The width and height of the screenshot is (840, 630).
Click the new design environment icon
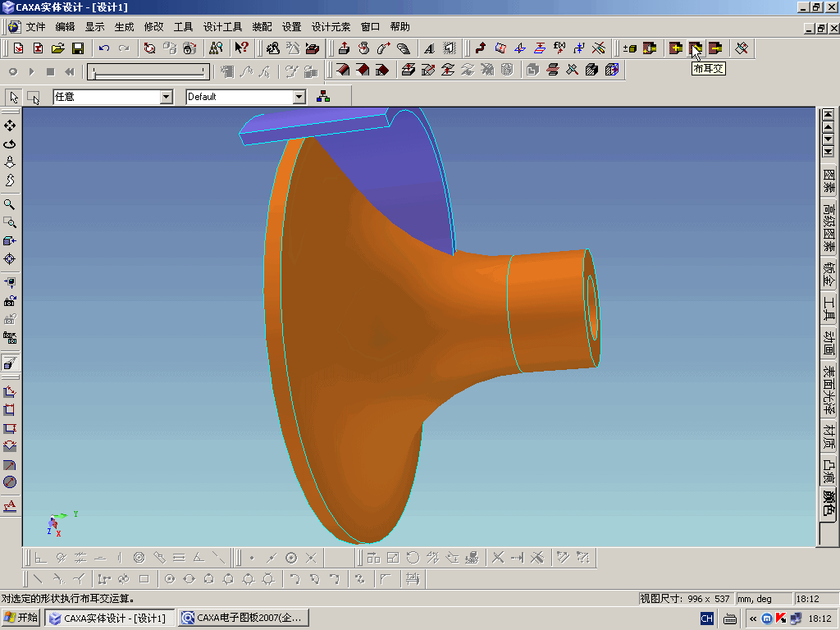18,48
